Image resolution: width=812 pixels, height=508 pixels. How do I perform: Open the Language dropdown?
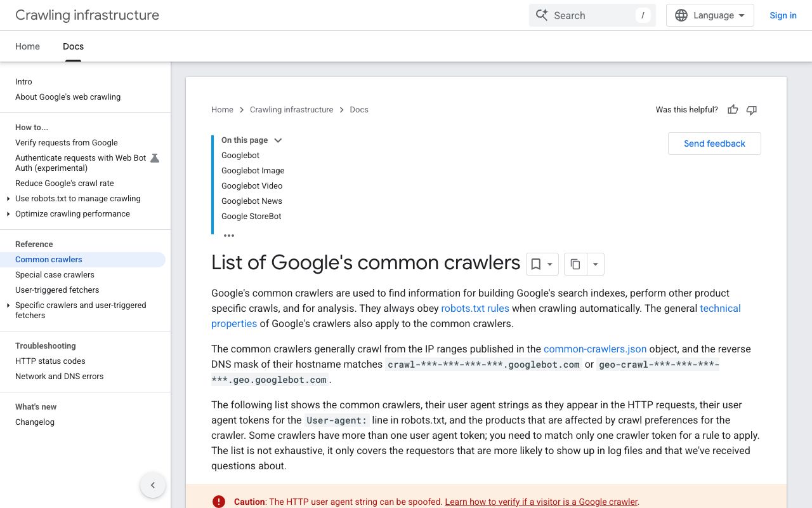tap(710, 15)
